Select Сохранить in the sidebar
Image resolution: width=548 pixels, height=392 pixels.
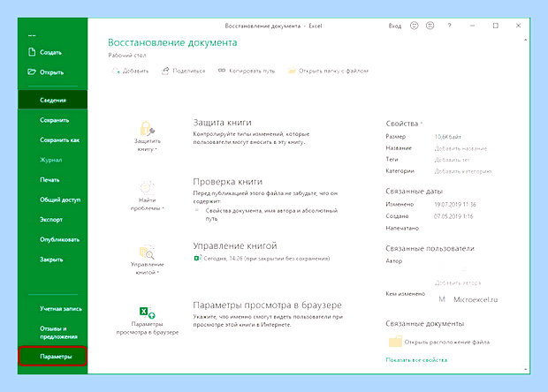click(x=53, y=120)
